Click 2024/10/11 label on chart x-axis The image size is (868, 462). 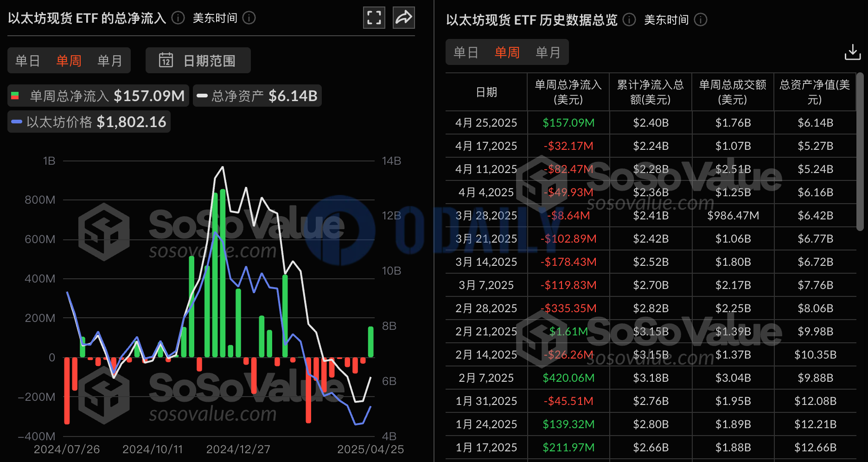coord(153,449)
